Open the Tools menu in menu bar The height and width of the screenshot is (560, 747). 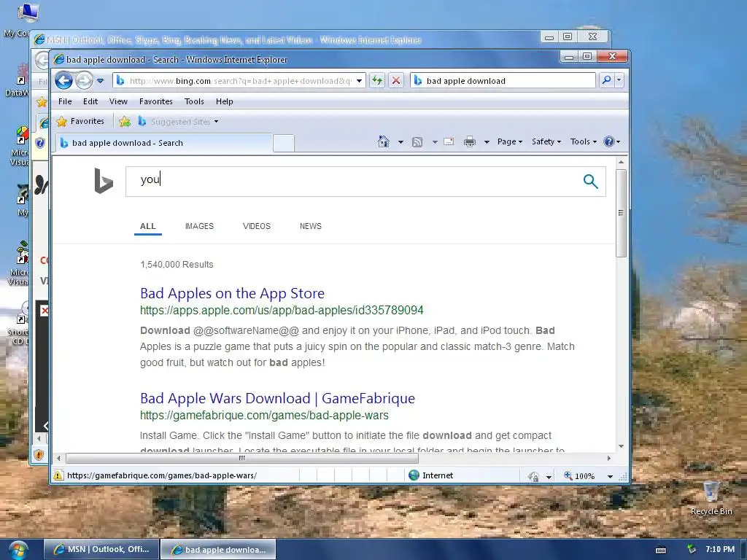point(194,101)
